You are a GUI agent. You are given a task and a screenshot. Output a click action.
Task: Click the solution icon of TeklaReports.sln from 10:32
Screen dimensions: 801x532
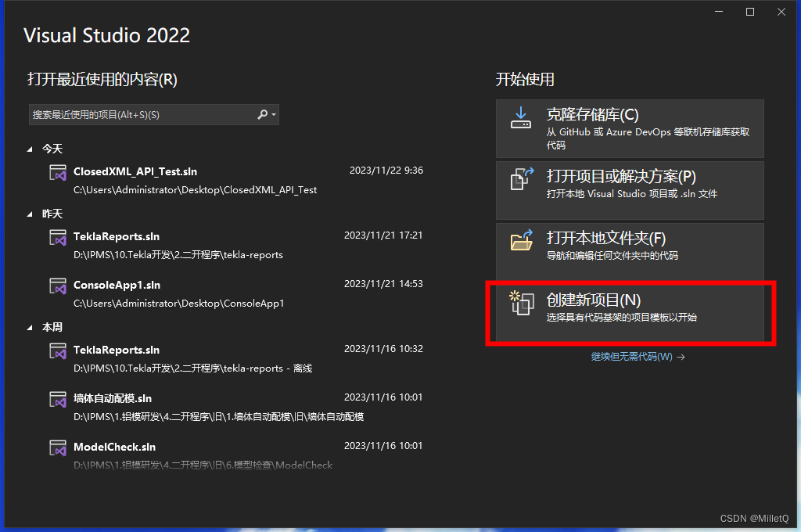(x=58, y=351)
